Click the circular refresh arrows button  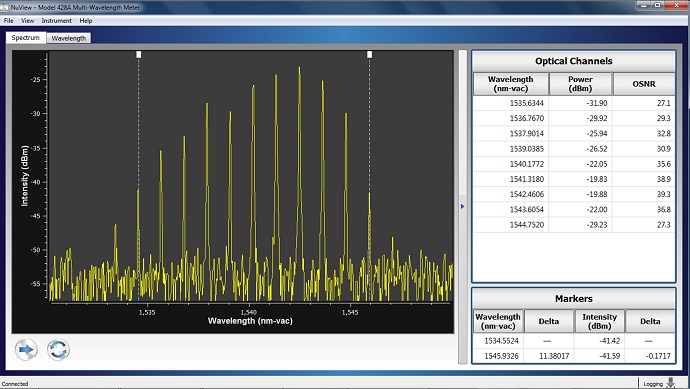pos(59,350)
